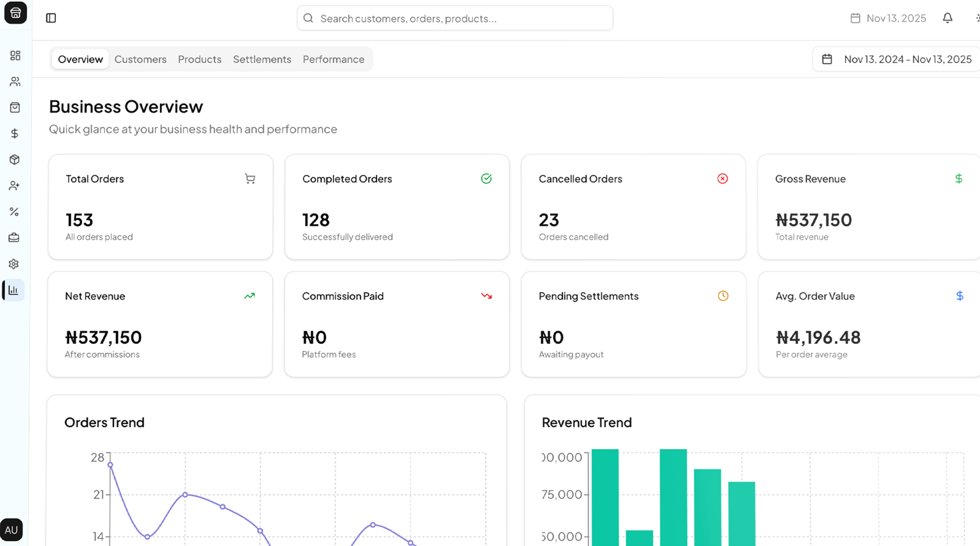Click the 128 completed orders value
The height and width of the screenshot is (546, 980).
[316, 220]
